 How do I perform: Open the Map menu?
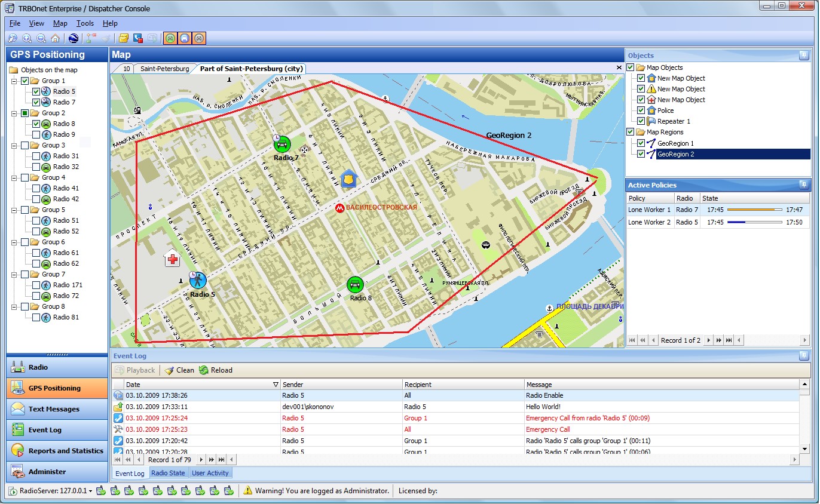(x=60, y=23)
